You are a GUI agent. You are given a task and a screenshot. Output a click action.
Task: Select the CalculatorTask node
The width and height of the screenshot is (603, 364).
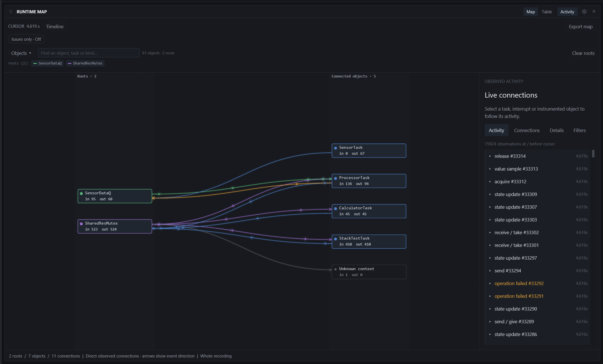click(x=369, y=211)
